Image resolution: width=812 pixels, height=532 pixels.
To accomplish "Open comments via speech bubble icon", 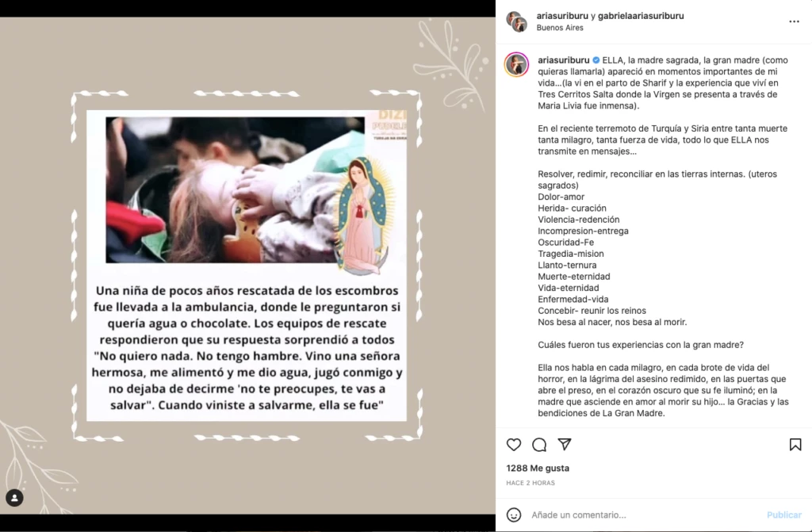I will (539, 445).
